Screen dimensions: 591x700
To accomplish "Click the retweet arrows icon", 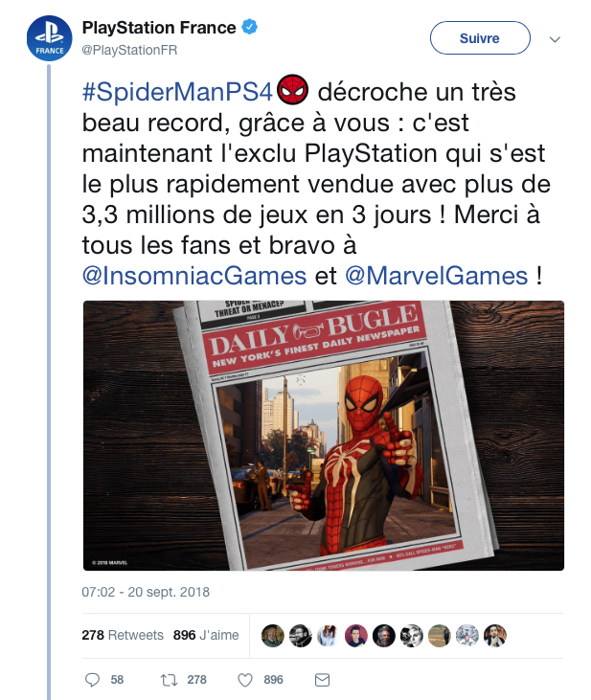I will coord(169,680).
